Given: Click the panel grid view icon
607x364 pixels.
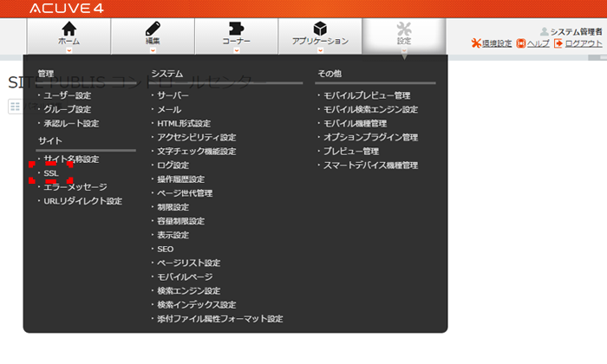Looking at the screenshot, I should point(15,107).
